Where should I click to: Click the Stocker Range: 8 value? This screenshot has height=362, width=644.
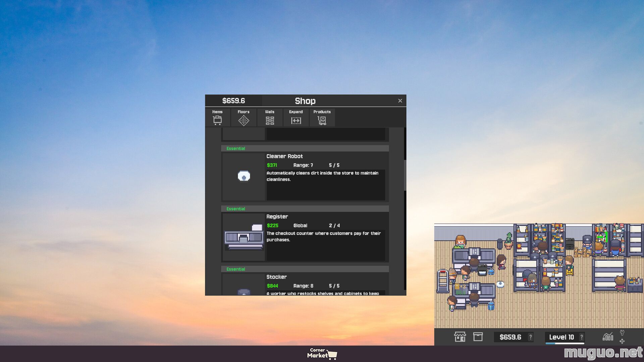(x=303, y=286)
